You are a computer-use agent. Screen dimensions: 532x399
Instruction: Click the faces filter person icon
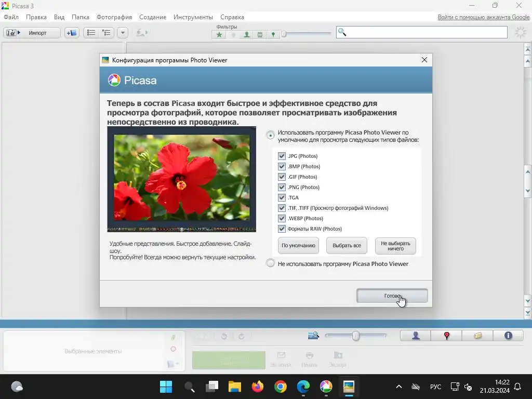click(x=247, y=35)
